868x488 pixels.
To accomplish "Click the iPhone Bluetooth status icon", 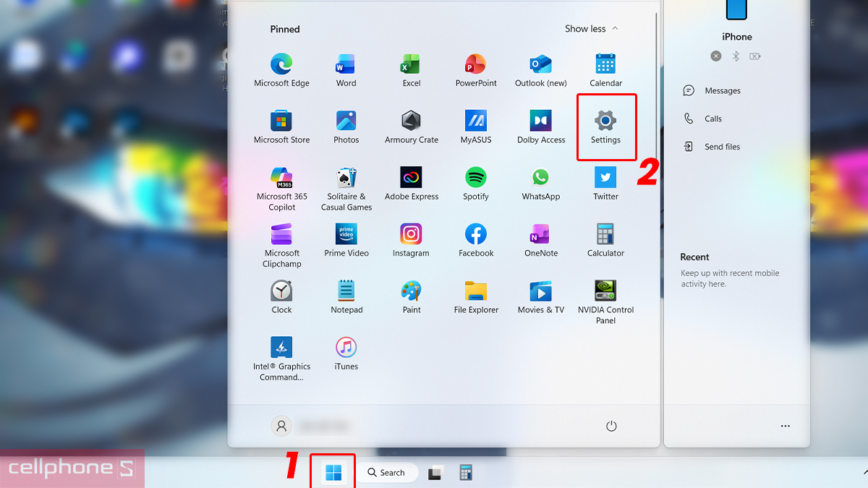I will (736, 56).
